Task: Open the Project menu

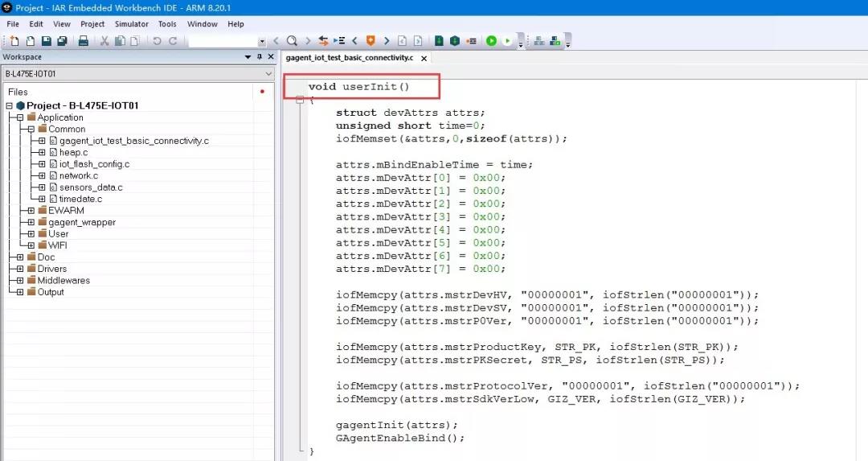Action: (92, 24)
